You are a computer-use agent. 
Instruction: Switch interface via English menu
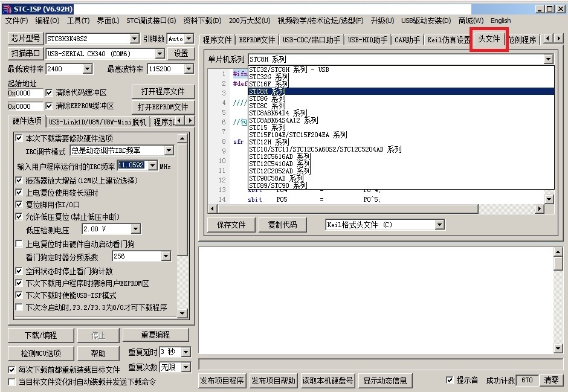[x=500, y=21]
